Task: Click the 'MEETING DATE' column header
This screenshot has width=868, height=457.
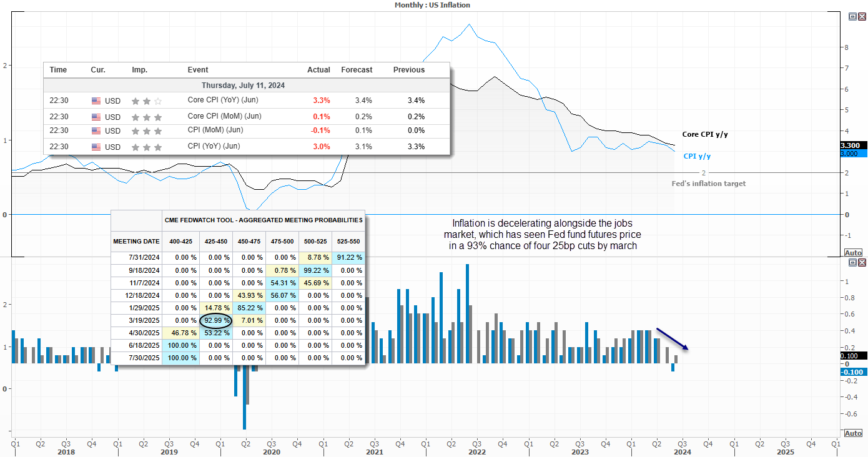Action: pos(136,240)
